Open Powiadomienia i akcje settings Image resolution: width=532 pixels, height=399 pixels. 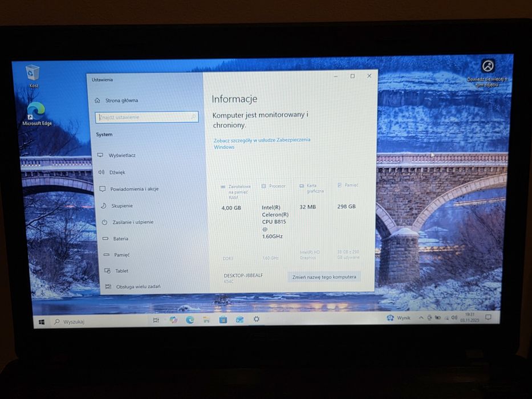coord(129,189)
